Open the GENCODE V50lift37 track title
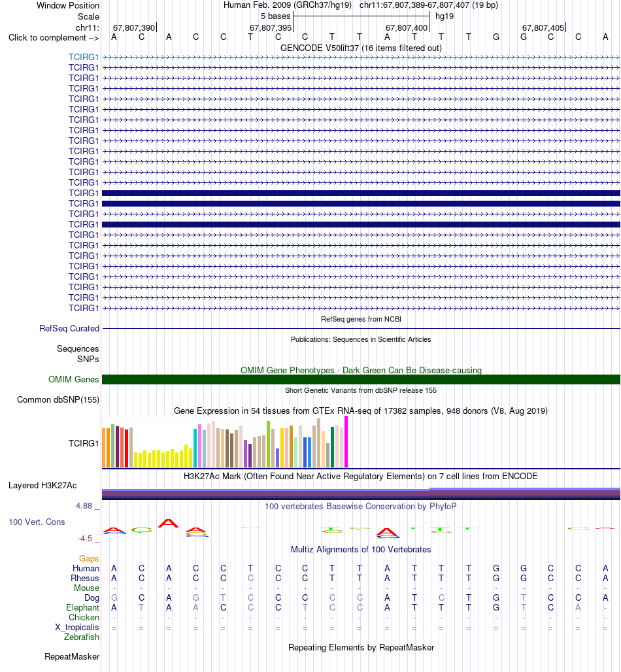621x672 pixels. (x=361, y=48)
